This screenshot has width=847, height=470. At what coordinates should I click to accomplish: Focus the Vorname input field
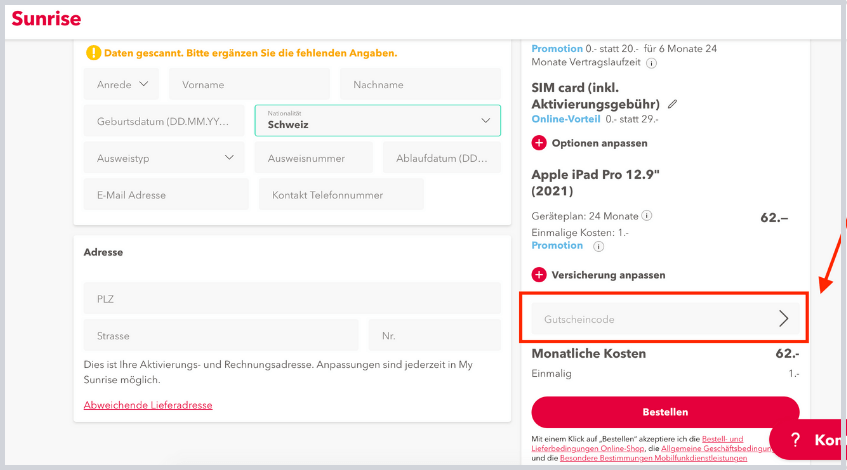coord(250,84)
